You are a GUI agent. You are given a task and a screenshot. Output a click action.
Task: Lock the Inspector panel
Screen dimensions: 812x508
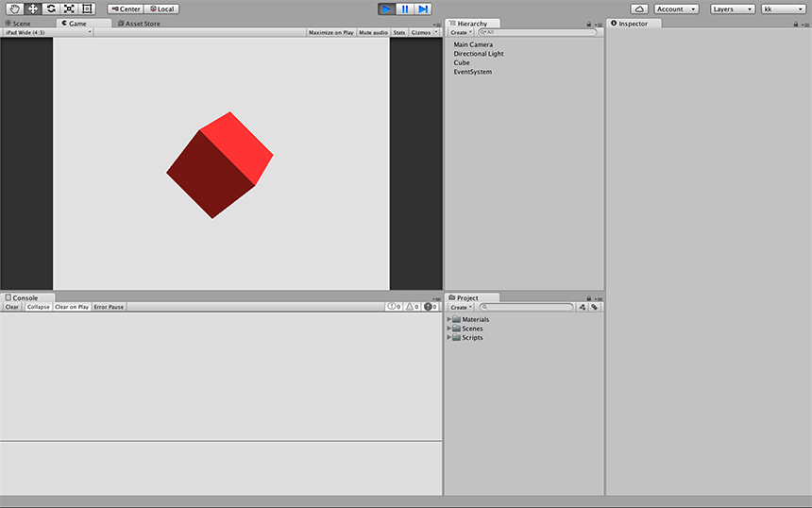coord(796,25)
